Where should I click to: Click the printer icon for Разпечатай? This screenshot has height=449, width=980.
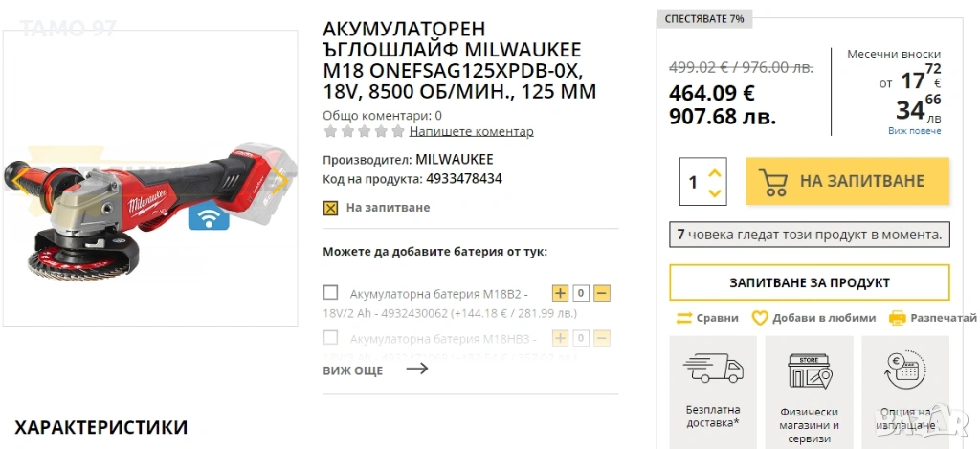[897, 318]
